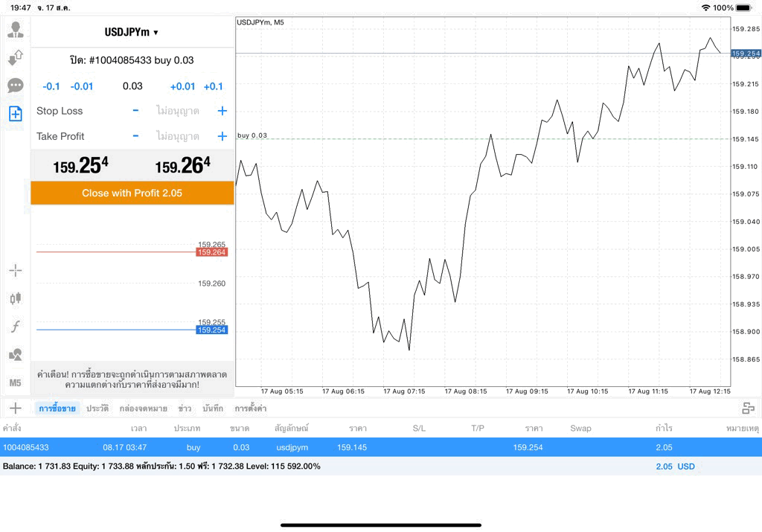Viewport: 762px width, 532px height.
Task: Select the 1004085433 usdjpym position row
Action: (381, 447)
